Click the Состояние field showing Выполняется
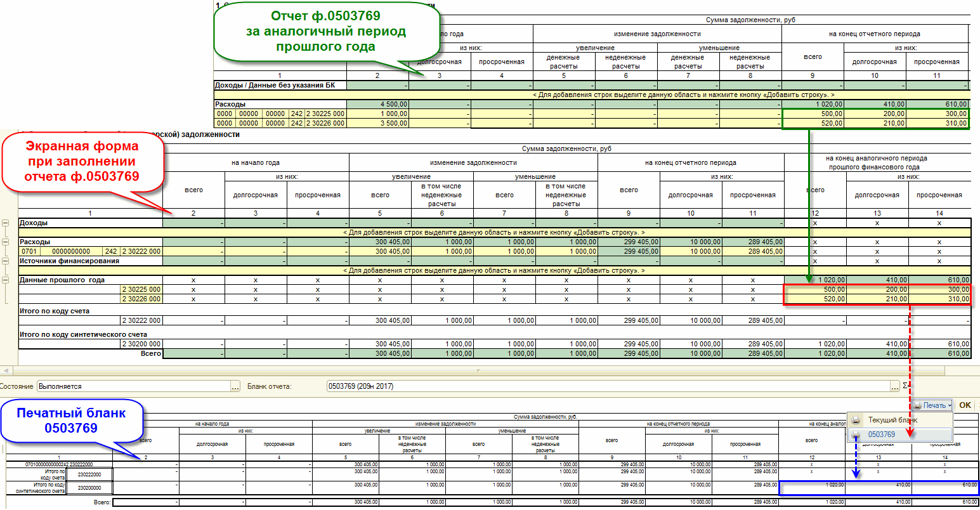 [133, 386]
